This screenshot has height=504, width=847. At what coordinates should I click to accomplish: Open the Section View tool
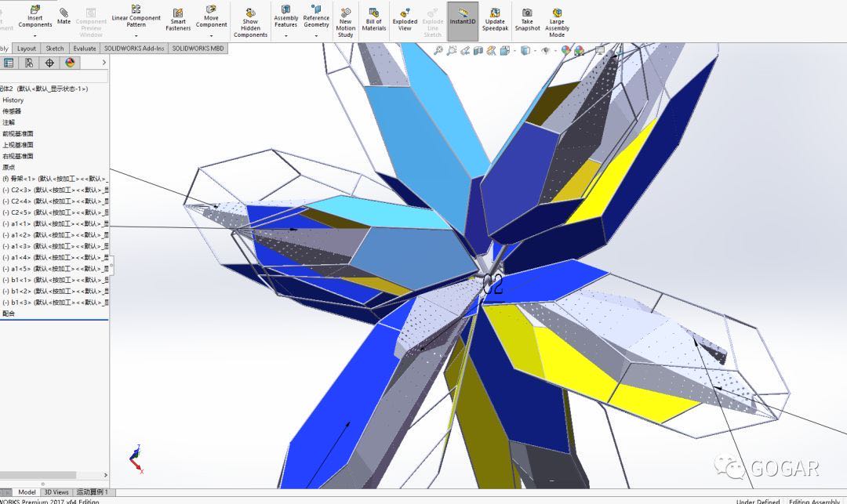pos(478,51)
